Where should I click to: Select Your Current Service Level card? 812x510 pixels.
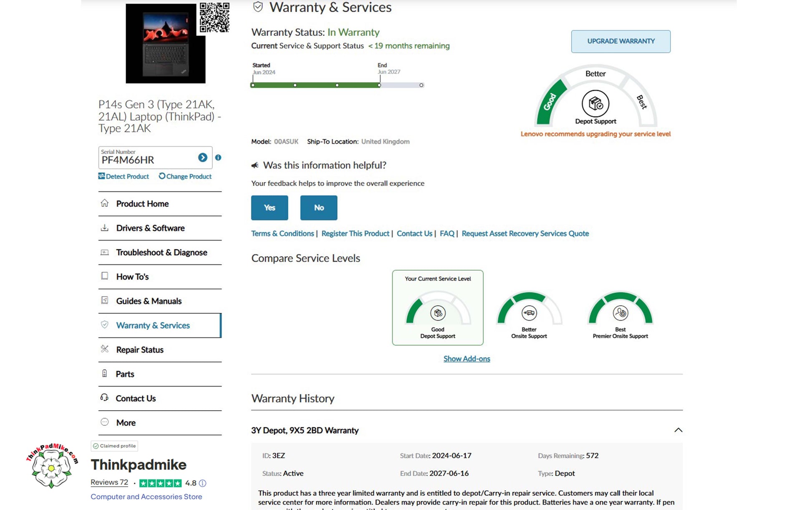(437, 308)
